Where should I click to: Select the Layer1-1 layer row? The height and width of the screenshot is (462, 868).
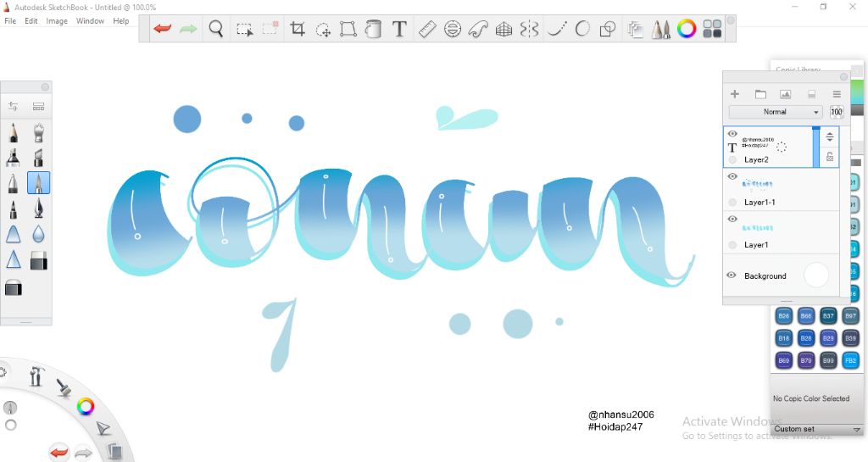(x=781, y=190)
